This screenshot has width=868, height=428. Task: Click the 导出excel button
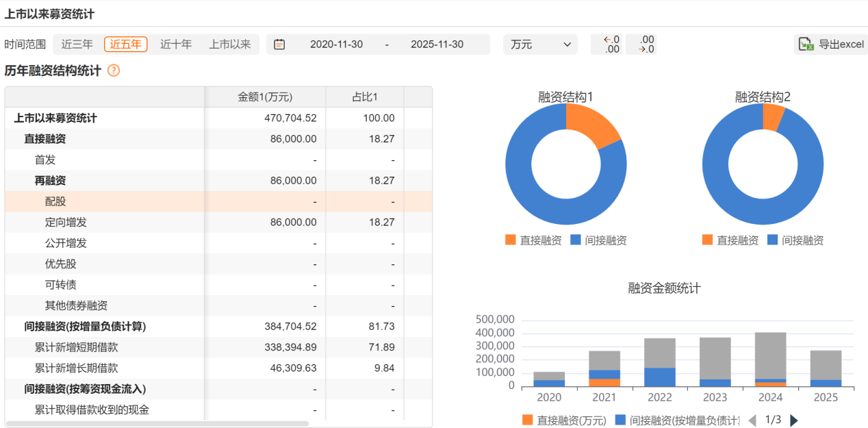[831, 45]
